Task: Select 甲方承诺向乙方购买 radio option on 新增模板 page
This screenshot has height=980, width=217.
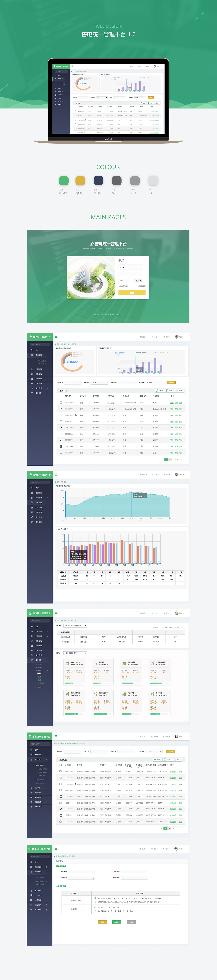Action: click(95, 898)
